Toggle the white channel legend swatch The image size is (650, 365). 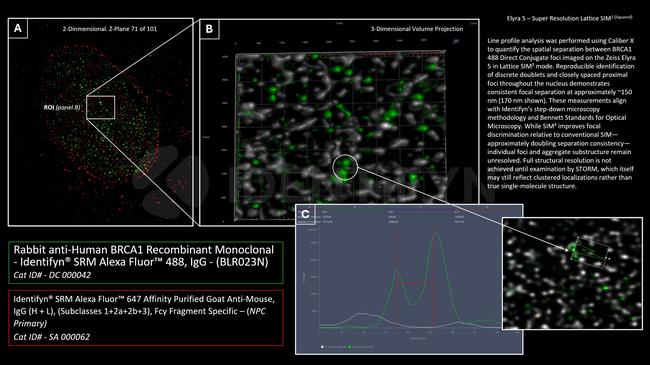pyautogui.click(x=322, y=347)
